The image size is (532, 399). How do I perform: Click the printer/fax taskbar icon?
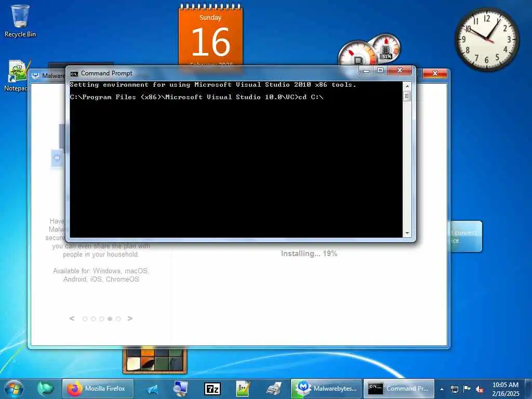point(274,389)
